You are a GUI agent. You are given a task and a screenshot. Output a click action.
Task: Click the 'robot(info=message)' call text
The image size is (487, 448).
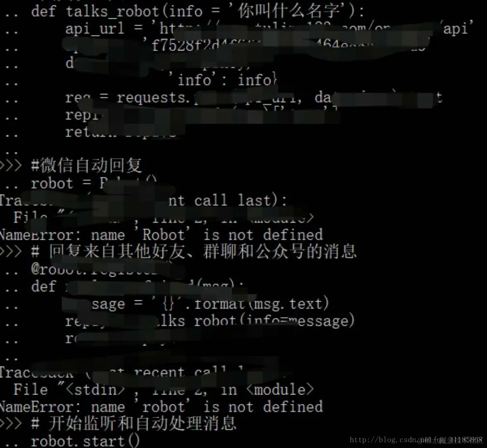click(x=274, y=321)
